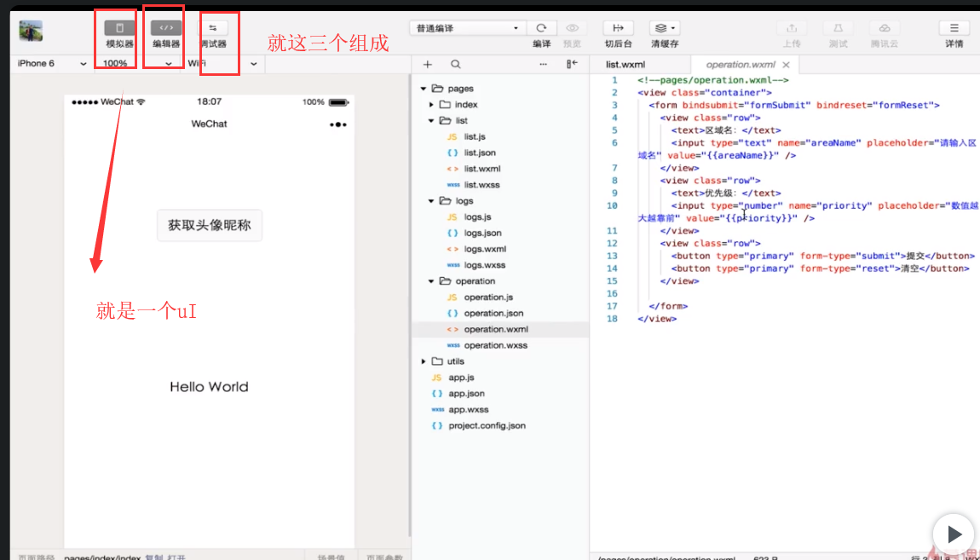Click the 清缓存 clear cache icon
The width and height of the screenshot is (980, 560).
(665, 28)
